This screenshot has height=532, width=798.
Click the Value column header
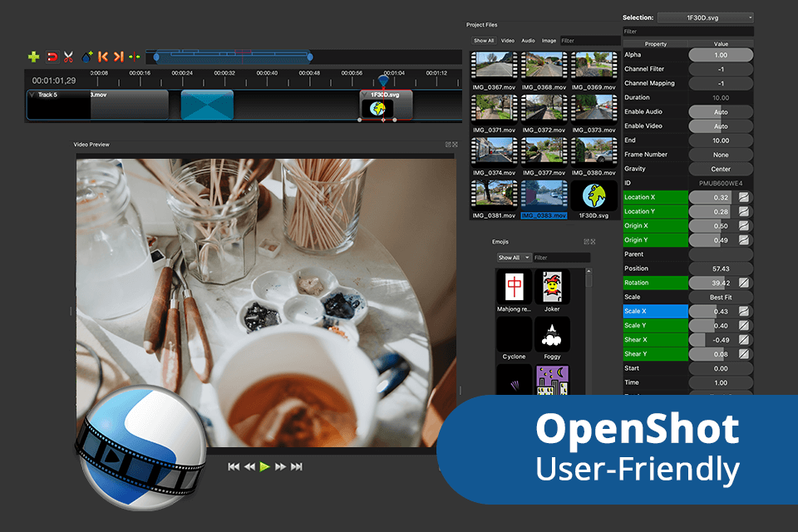(x=721, y=44)
